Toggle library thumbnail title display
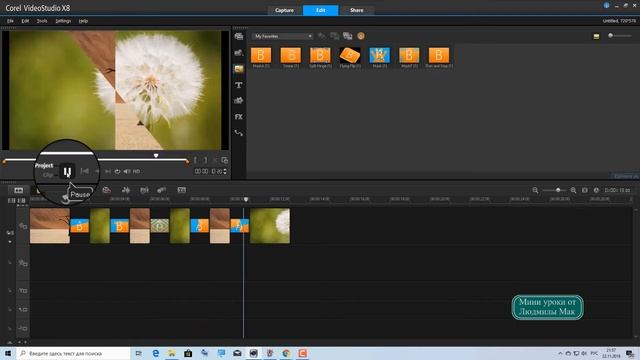This screenshot has height=360, width=640. tap(596, 36)
